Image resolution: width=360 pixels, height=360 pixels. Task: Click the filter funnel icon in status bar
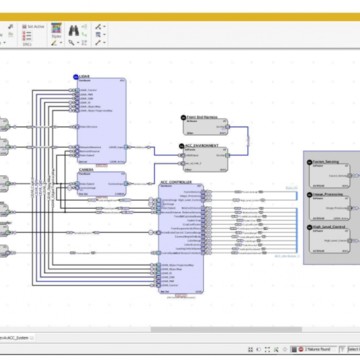coord(342,349)
